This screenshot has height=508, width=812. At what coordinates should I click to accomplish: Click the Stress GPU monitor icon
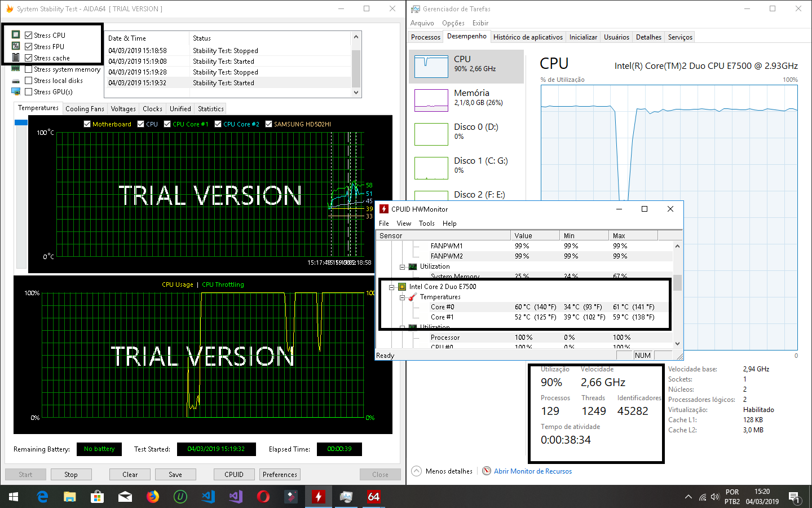click(x=16, y=91)
